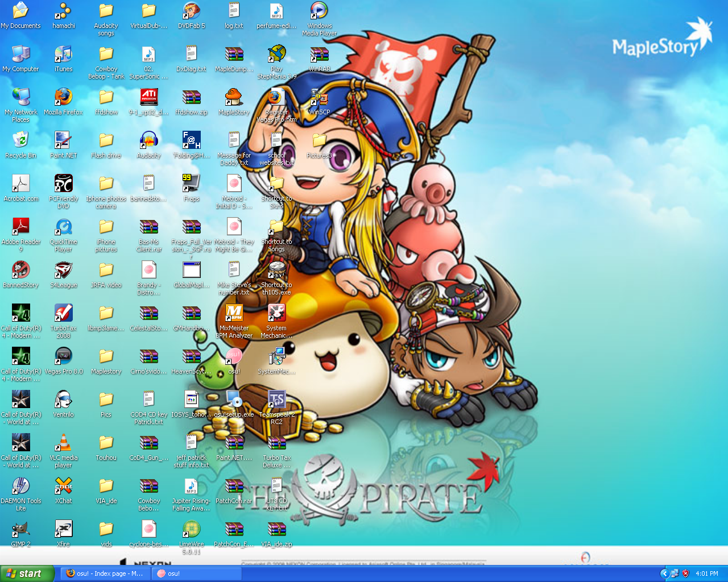Select the VIA_ide.zip archive
Viewport: 728px width, 582px height.
pyautogui.click(x=276, y=529)
